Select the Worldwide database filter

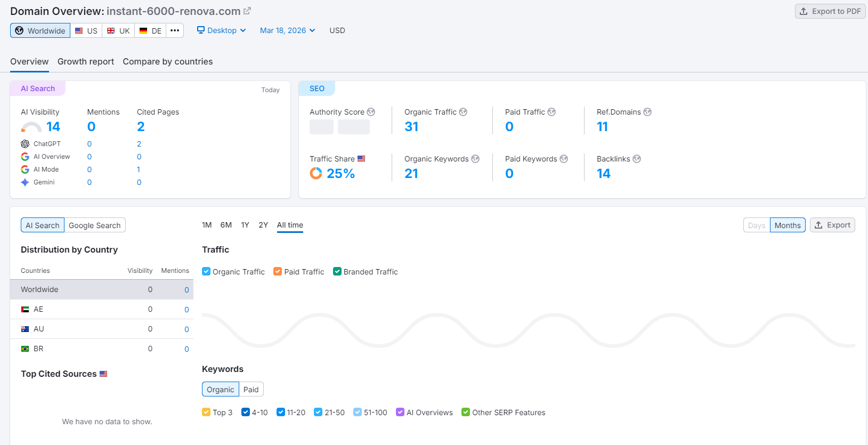point(40,30)
